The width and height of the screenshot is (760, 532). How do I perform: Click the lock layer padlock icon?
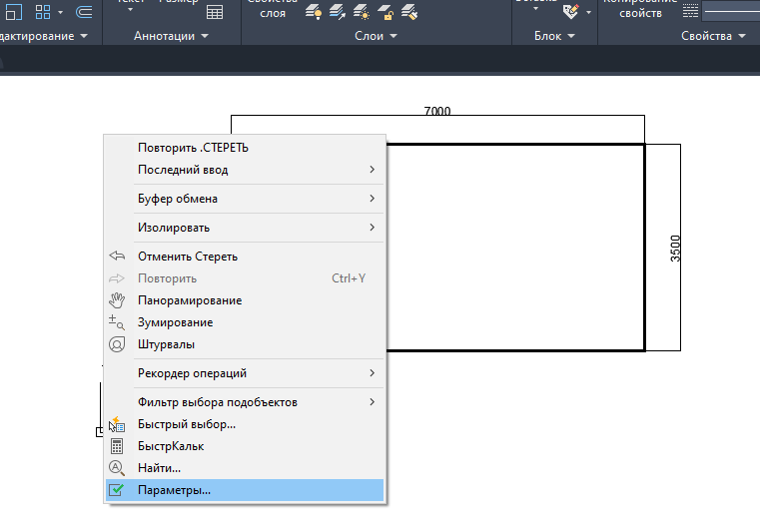(x=385, y=12)
